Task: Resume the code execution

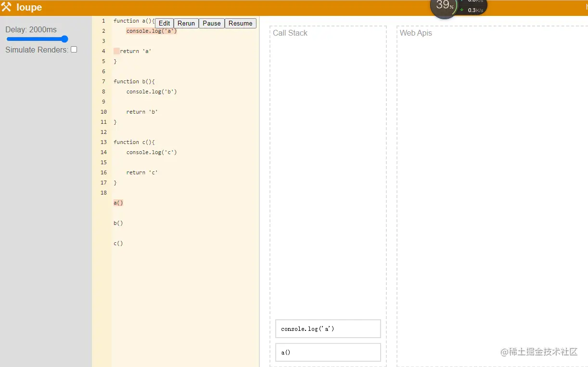Action: click(x=241, y=23)
